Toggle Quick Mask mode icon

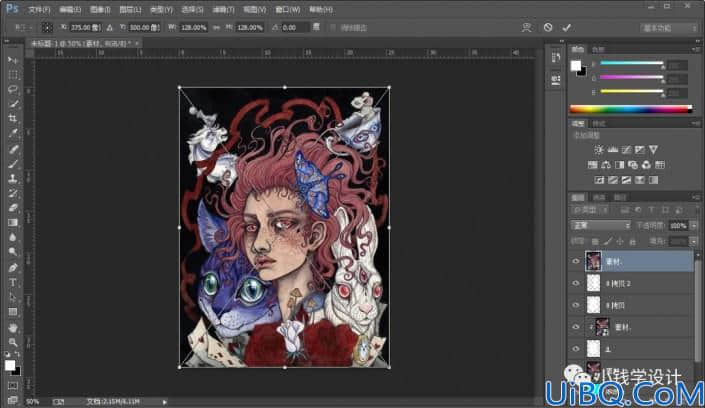[x=13, y=386]
